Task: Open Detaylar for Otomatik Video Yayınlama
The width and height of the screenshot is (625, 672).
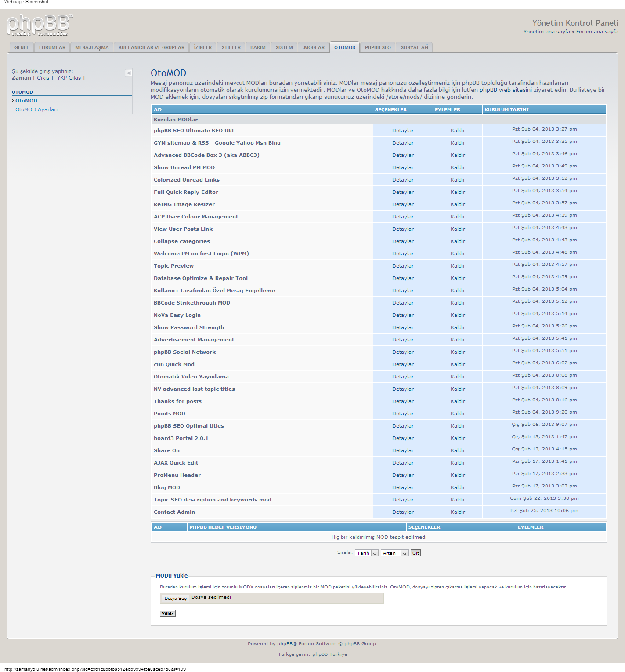Action: click(x=403, y=377)
